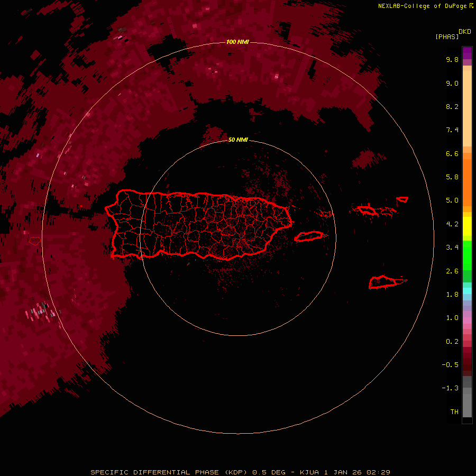Click the St. Thomas island outline
This screenshot has height=476, width=476.
(367, 210)
